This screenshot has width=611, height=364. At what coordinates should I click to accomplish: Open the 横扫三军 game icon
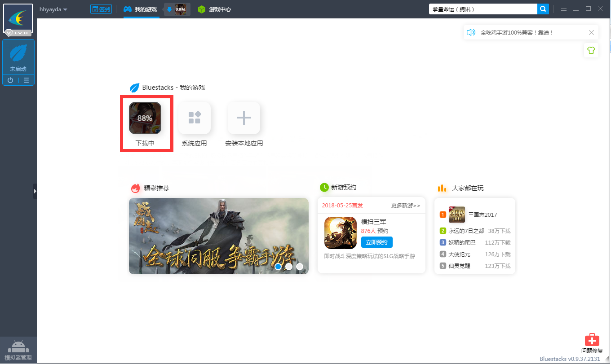[341, 233]
